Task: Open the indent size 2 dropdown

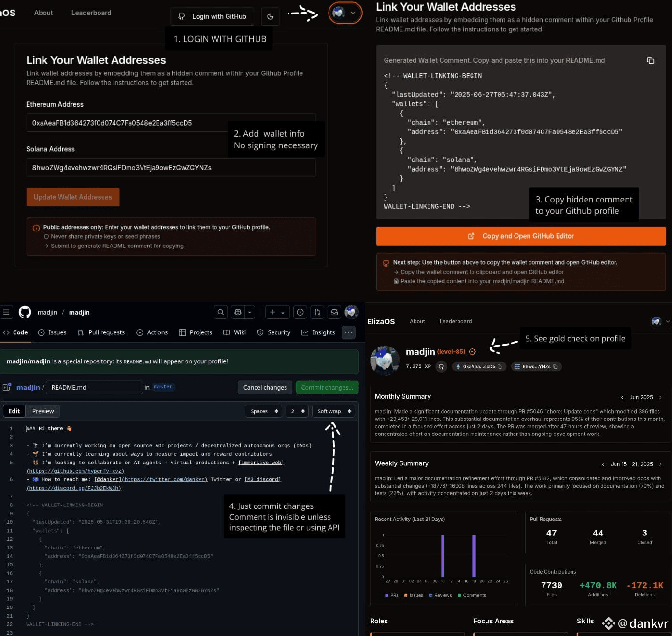Action: (297, 411)
